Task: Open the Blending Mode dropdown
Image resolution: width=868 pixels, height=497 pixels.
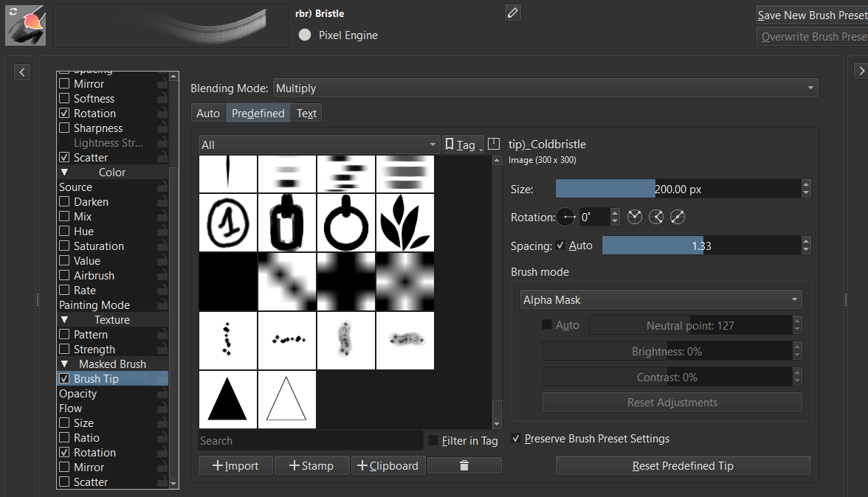Action: (545, 88)
